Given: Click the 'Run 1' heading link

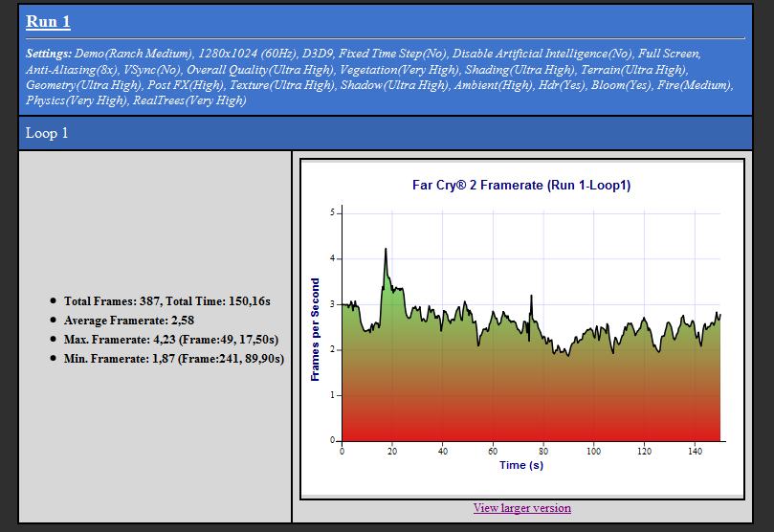Looking at the screenshot, I should (48, 22).
